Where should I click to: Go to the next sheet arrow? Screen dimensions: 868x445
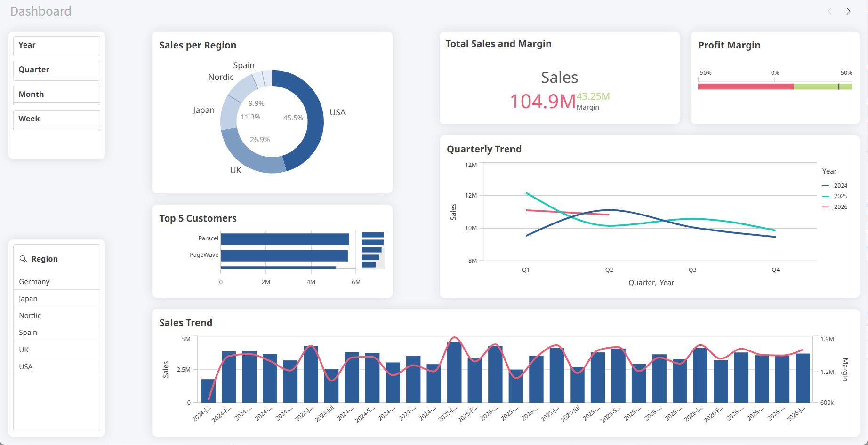click(848, 11)
